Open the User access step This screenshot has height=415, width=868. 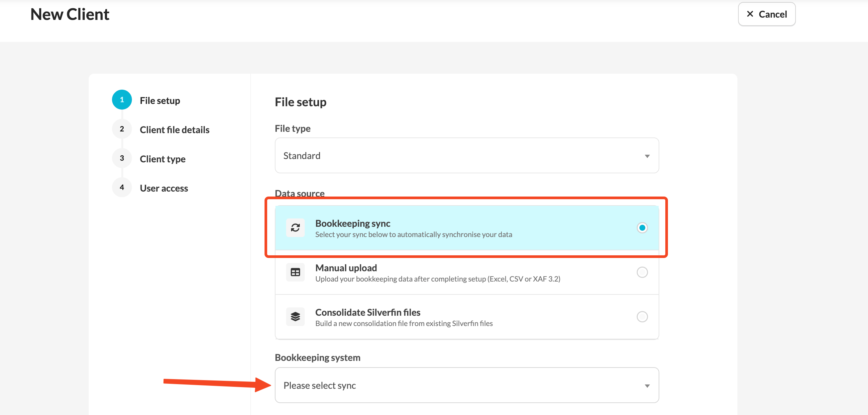click(x=164, y=188)
